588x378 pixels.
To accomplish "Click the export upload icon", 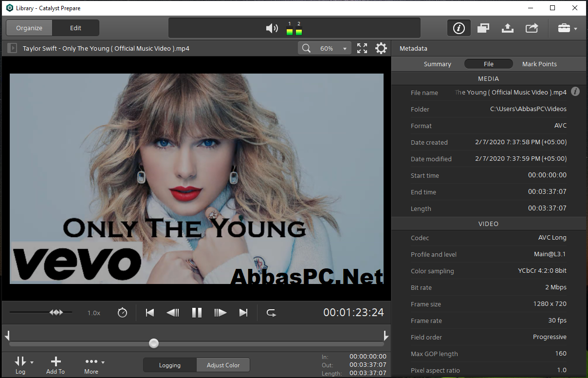I will pos(507,28).
